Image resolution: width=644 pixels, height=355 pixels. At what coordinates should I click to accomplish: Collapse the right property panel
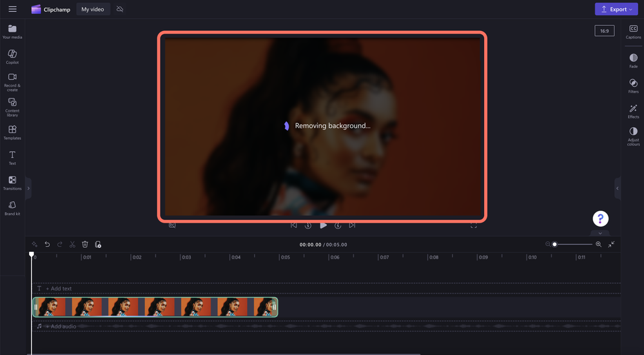pos(618,188)
